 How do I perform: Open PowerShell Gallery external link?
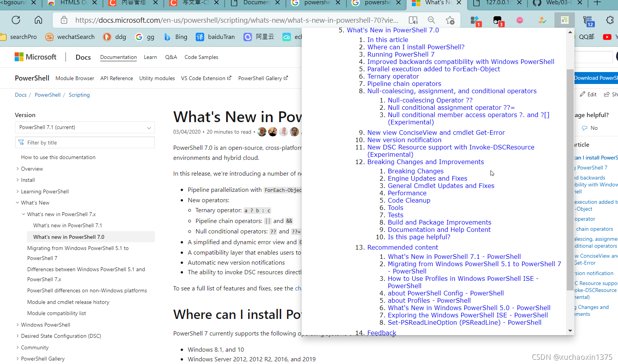263,78
